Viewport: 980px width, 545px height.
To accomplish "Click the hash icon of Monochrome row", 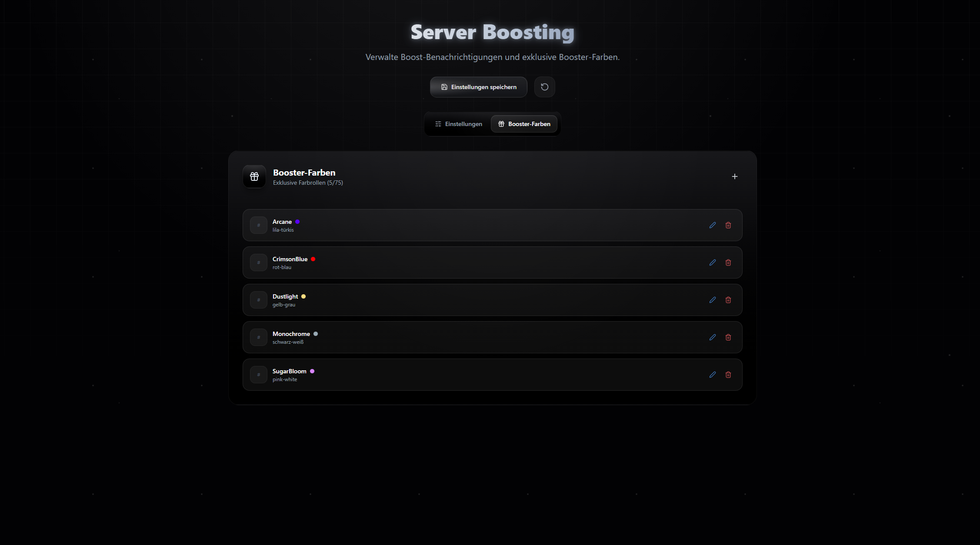I will (259, 337).
